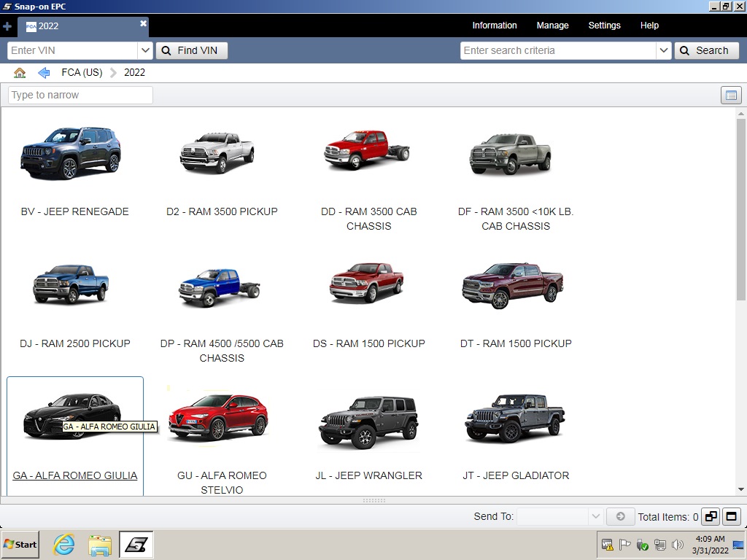Open the network tray icon
Viewport: 747px width, 560px height.
659,545
